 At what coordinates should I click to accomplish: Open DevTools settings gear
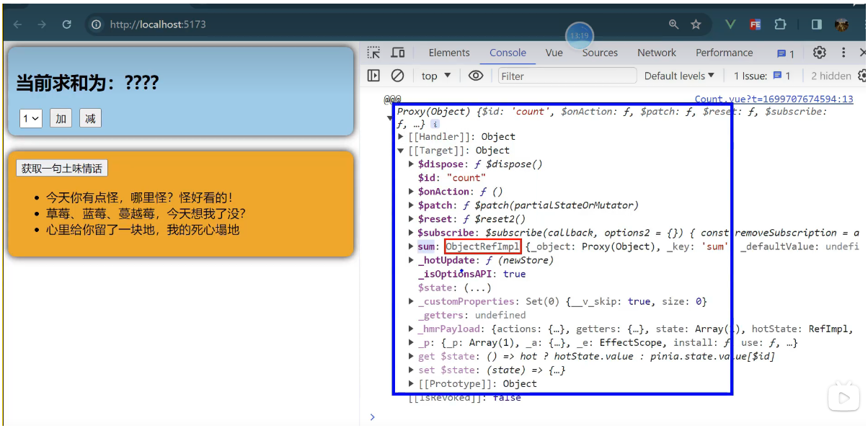click(820, 53)
